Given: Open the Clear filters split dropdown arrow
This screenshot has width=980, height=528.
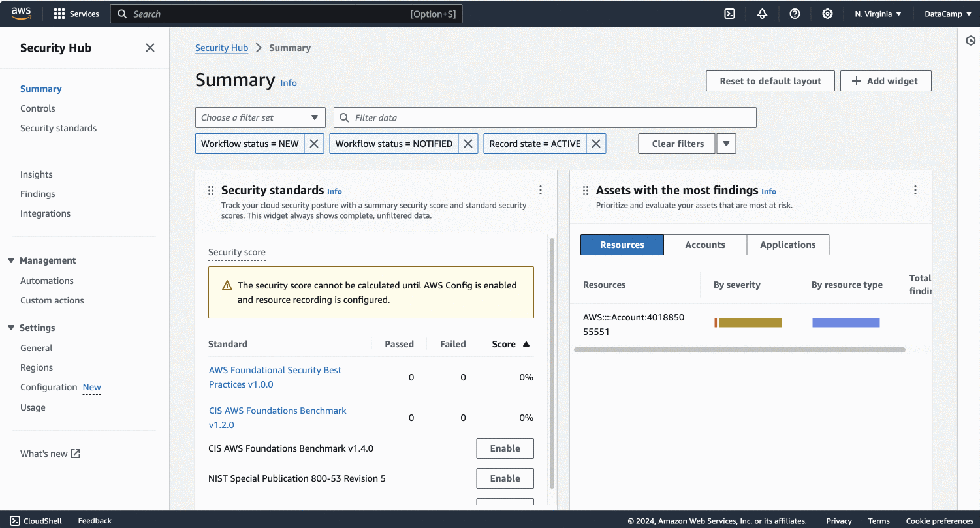Looking at the screenshot, I should pos(726,144).
